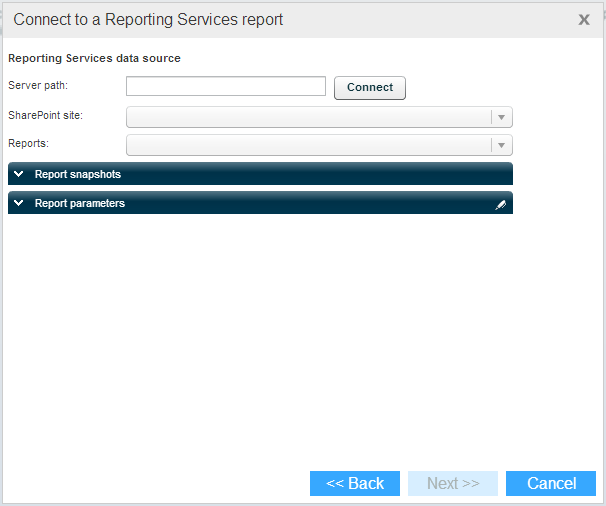Close the dialog with the X icon
Screen dimensions: 606x506
584,19
